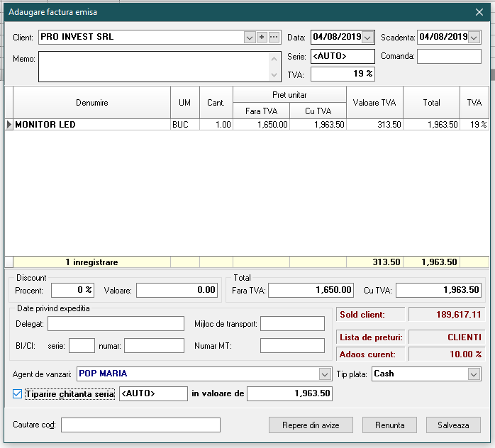The image size is (495, 448).
Task: Expand the Client dropdown list
Action: [x=250, y=37]
